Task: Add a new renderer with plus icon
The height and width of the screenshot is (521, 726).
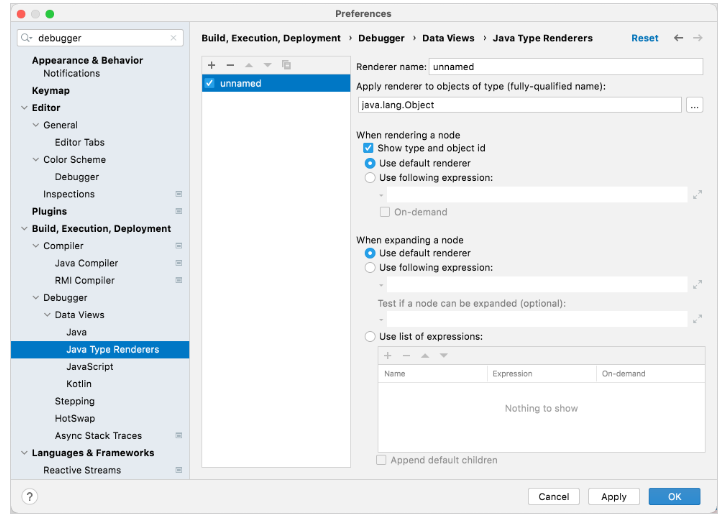Action: pyautogui.click(x=212, y=65)
